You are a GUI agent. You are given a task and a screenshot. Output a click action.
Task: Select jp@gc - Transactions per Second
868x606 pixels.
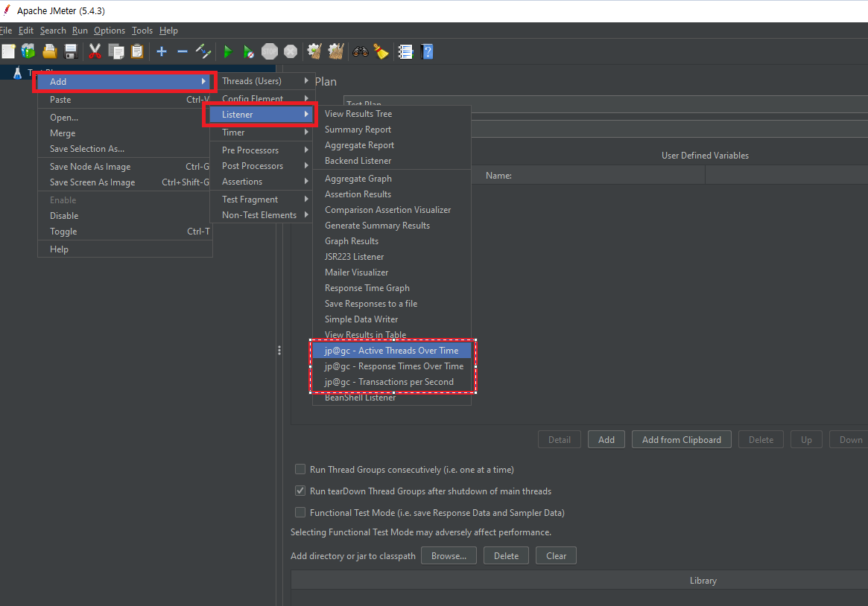click(392, 381)
